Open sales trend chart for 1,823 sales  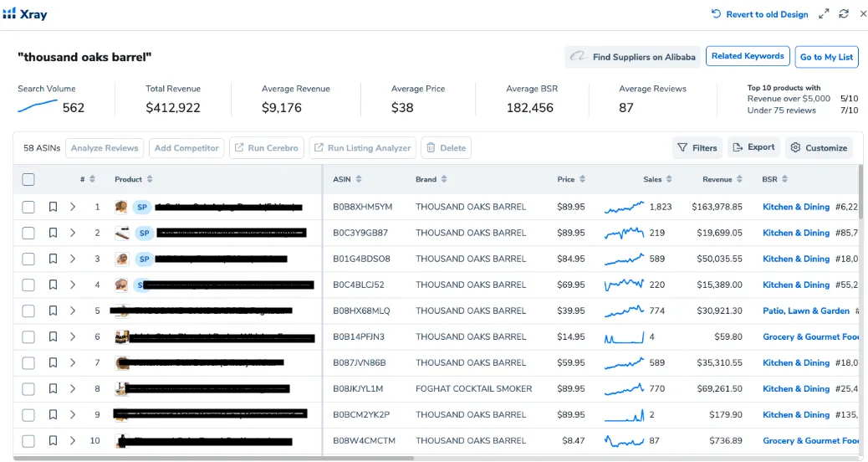[624, 208]
